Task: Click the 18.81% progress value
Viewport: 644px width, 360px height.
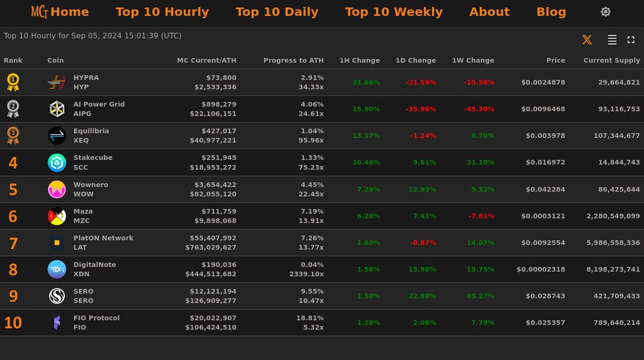Action: 310,318
